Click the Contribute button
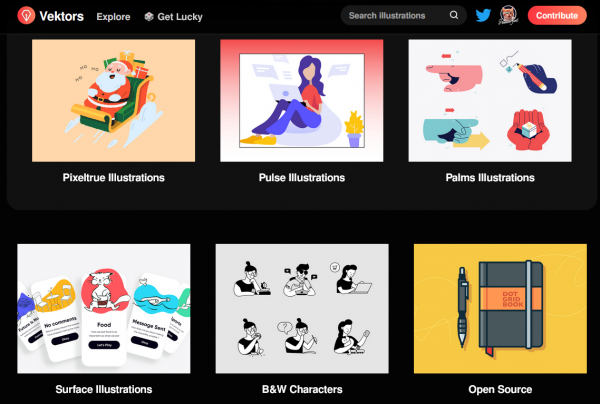The image size is (600, 404). (557, 16)
